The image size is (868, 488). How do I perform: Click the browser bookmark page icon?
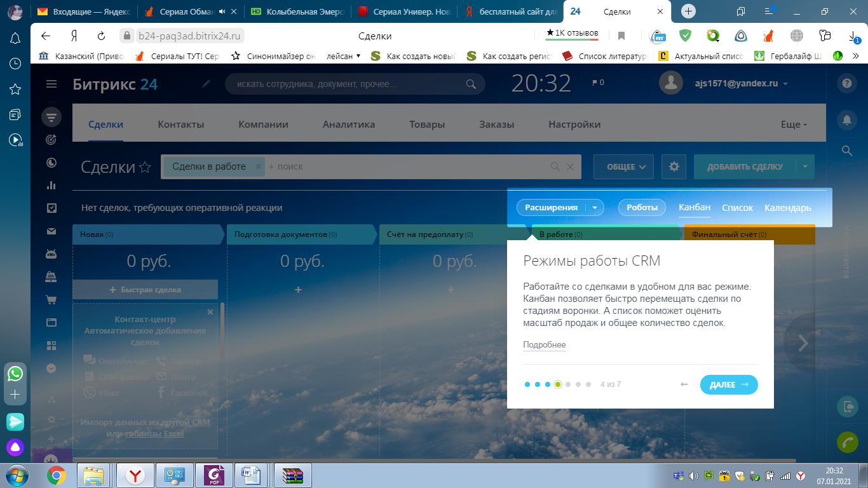[621, 36]
